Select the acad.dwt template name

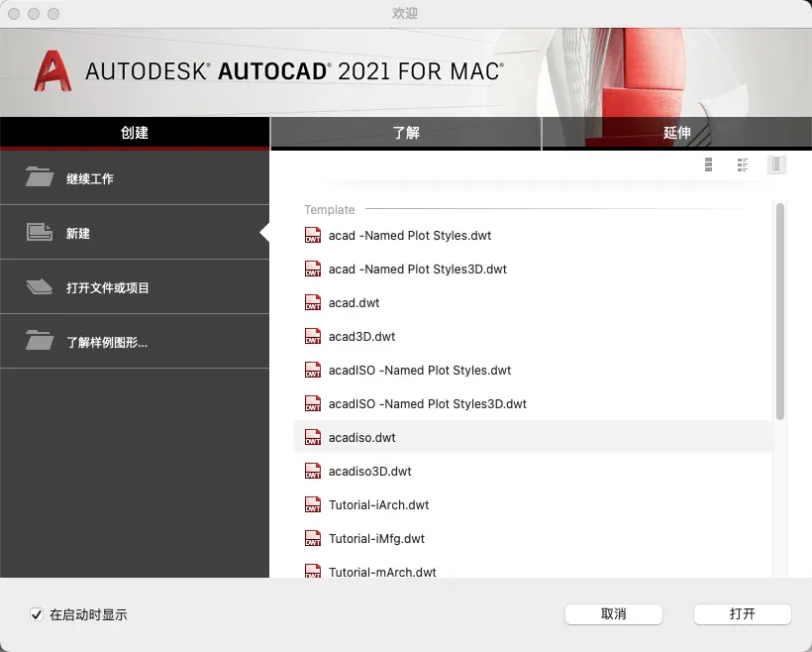(x=355, y=302)
